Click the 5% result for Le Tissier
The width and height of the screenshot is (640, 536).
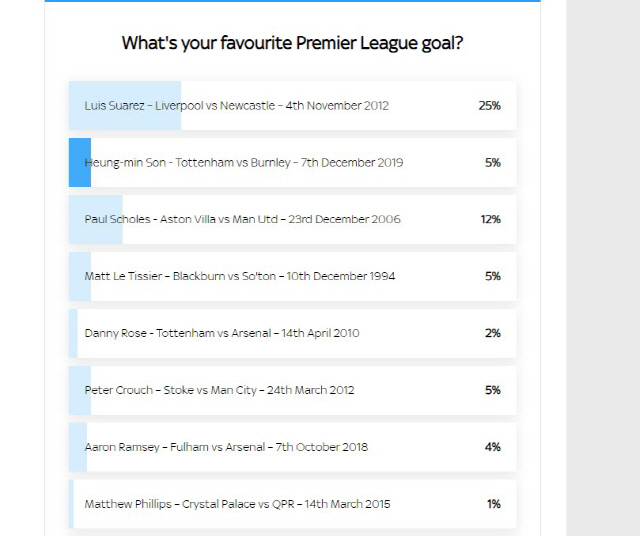click(493, 276)
